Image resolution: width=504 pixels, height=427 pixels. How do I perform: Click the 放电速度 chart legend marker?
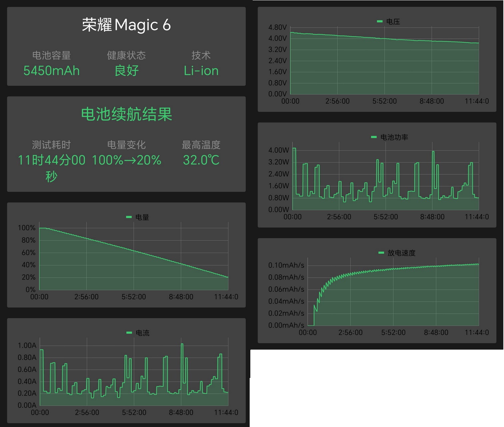[381, 253]
